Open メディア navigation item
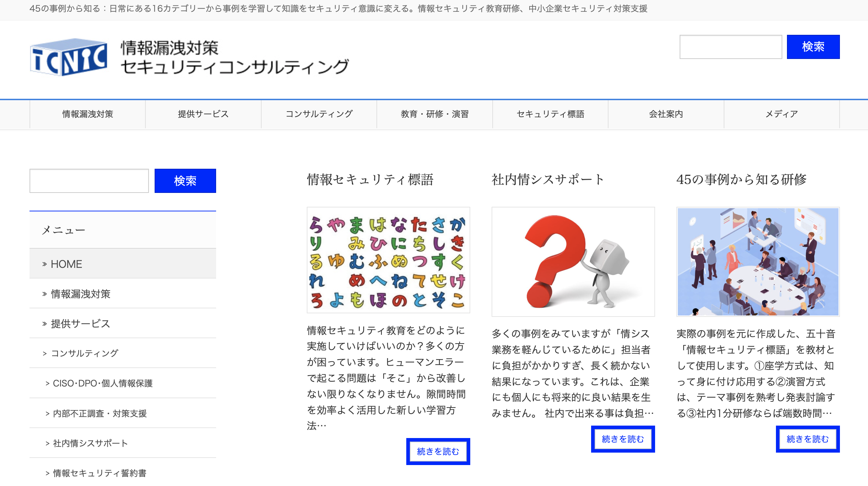 point(782,114)
